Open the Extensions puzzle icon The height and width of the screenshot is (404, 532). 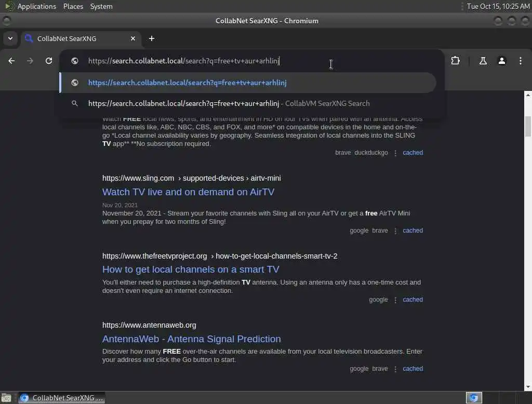[x=455, y=61]
